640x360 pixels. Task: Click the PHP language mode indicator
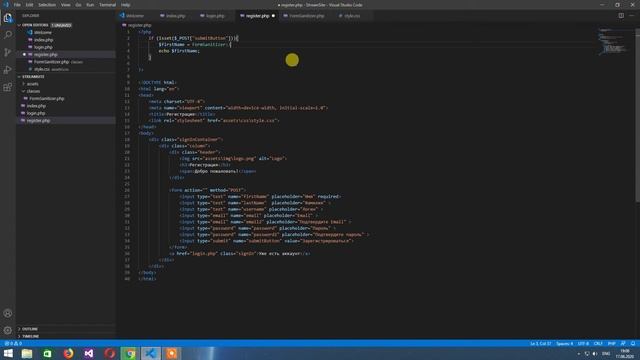click(x=611, y=344)
